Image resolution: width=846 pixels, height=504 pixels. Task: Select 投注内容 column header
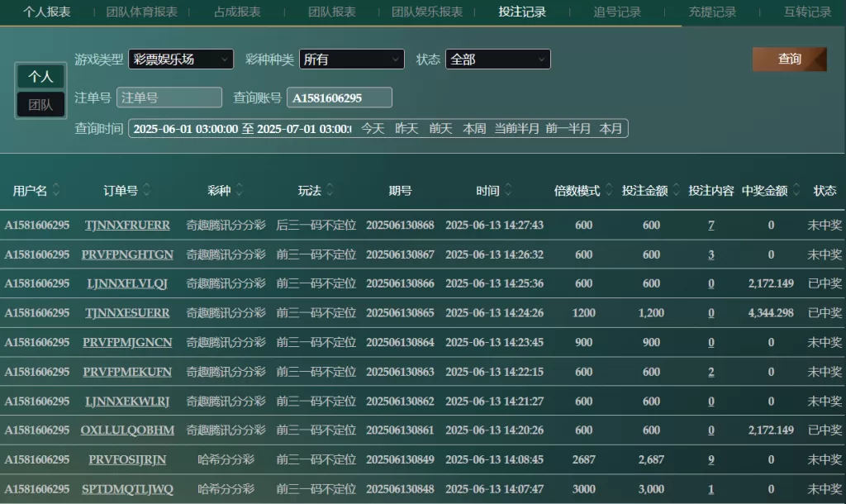click(711, 191)
